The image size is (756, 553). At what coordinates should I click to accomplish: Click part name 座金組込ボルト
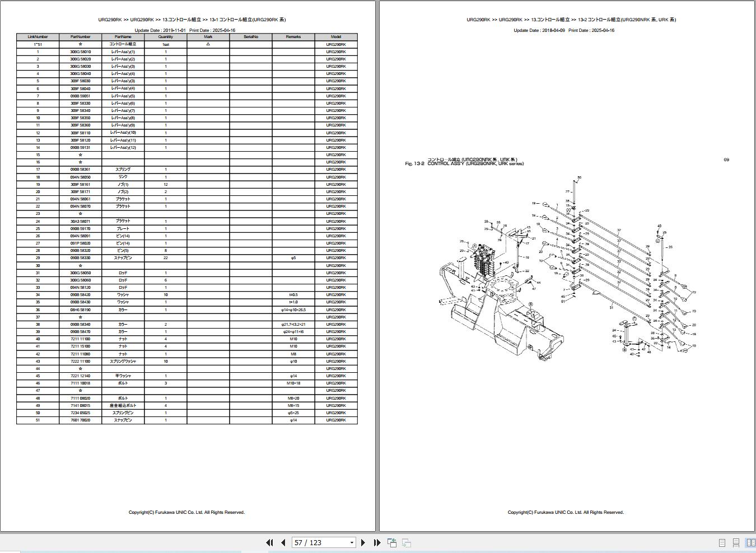tap(123, 405)
